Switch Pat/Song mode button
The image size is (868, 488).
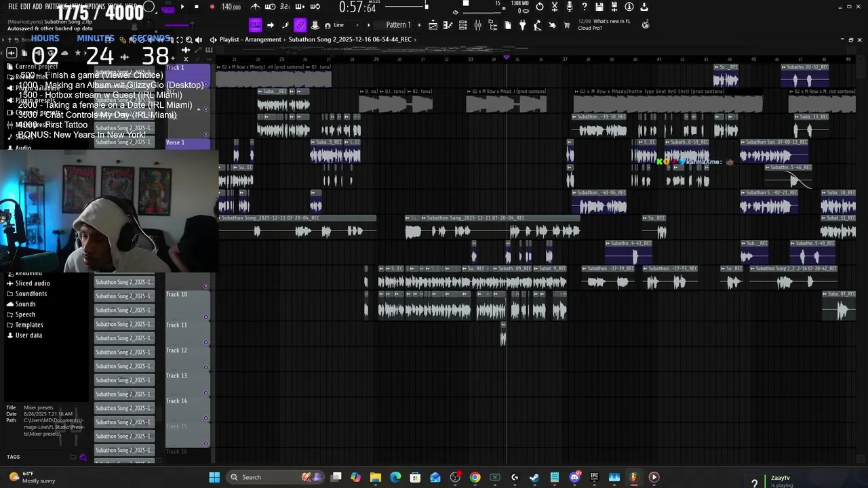coord(167,8)
